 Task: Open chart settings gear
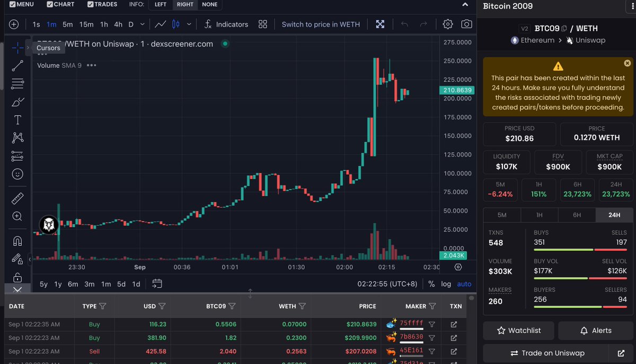point(448,24)
